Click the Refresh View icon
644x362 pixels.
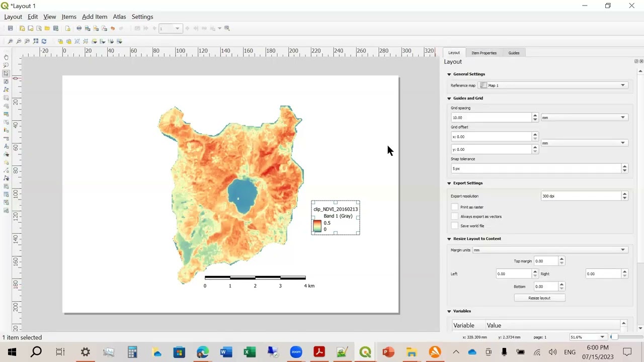point(44,41)
